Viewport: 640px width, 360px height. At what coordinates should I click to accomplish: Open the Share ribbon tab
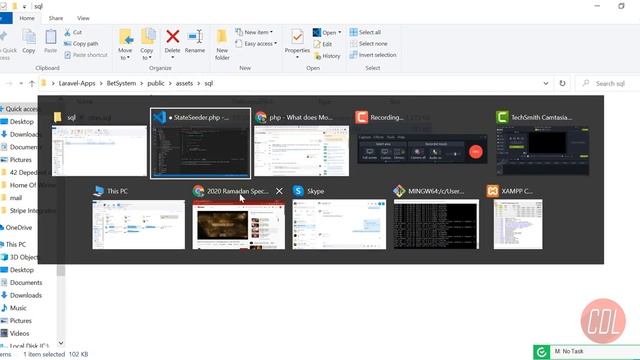tap(56, 18)
